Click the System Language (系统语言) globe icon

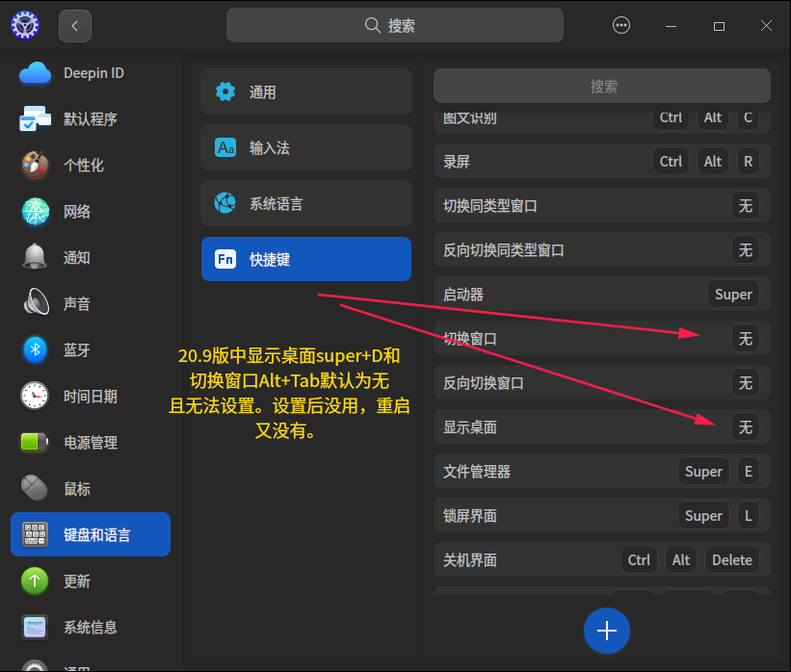pos(225,203)
